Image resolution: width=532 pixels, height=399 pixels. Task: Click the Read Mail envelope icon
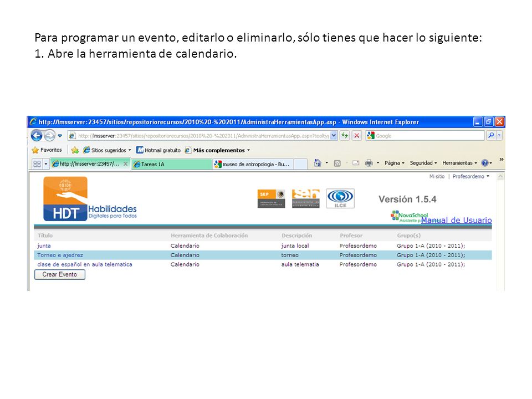point(356,163)
